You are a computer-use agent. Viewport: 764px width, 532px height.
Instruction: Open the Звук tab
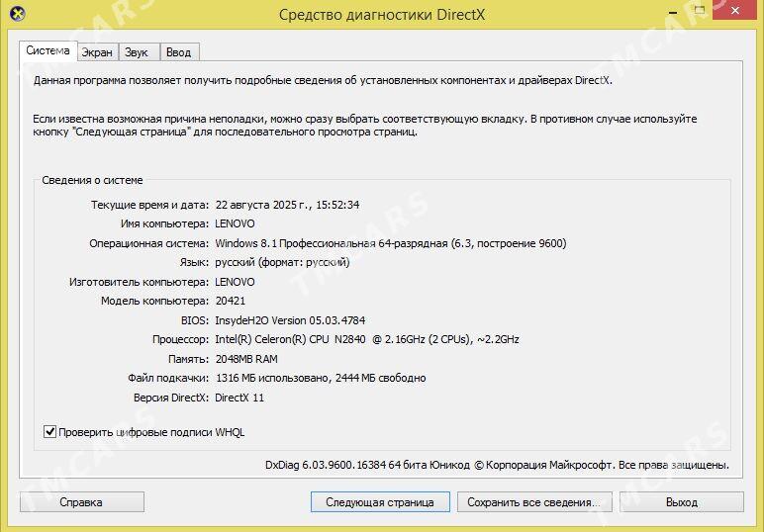tap(137, 52)
